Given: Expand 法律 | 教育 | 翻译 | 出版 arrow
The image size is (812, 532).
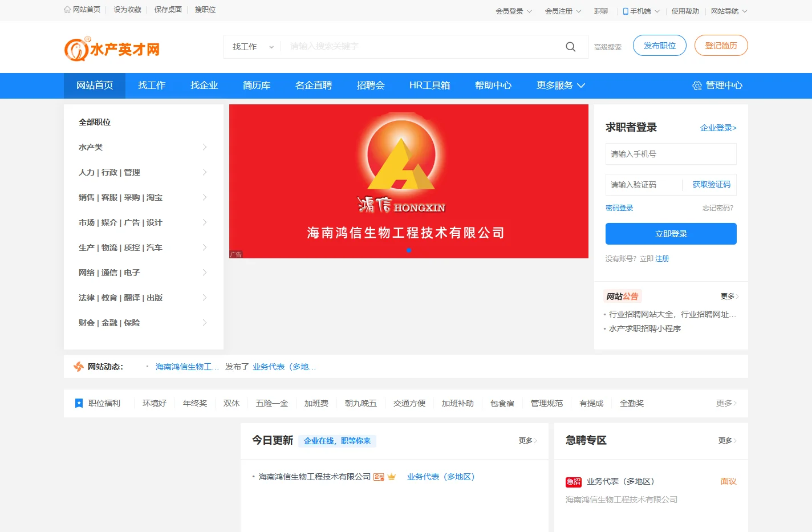Looking at the screenshot, I should coord(205,298).
